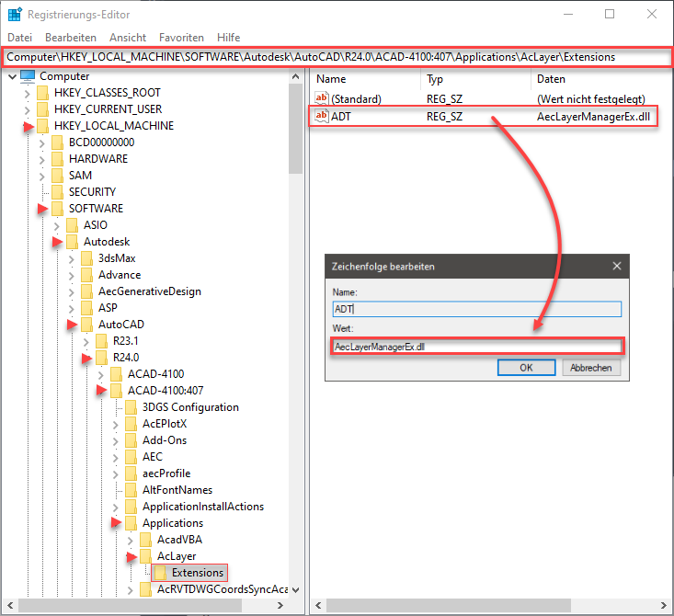Screen dimensions: 674x616
Task: Open the Favoriten menu
Action: point(181,38)
